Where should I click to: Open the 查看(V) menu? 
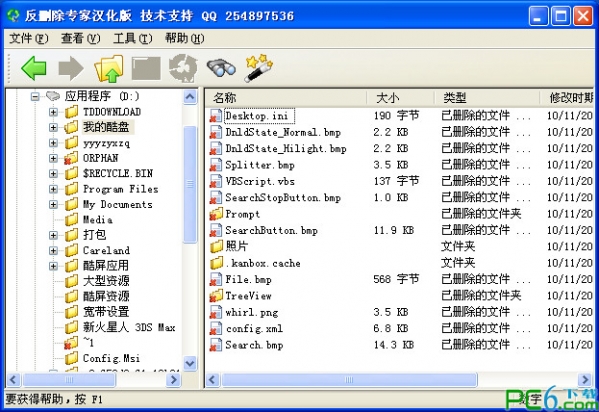80,38
